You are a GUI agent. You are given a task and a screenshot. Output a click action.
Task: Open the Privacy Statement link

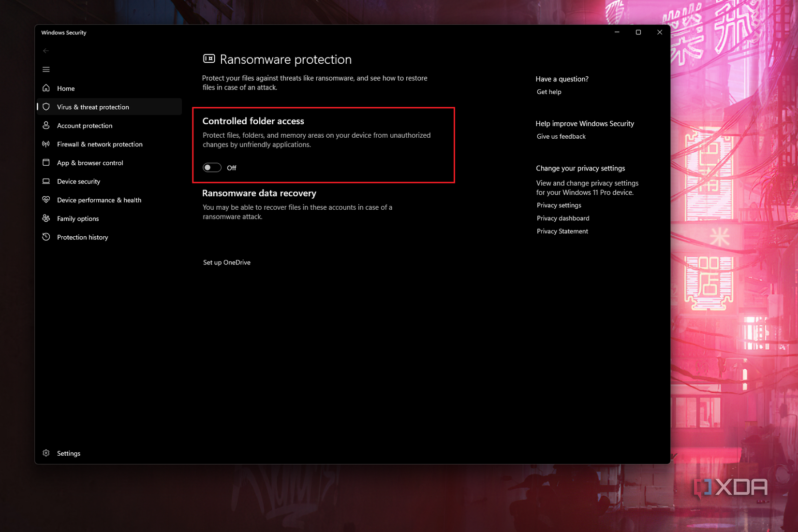click(x=562, y=231)
